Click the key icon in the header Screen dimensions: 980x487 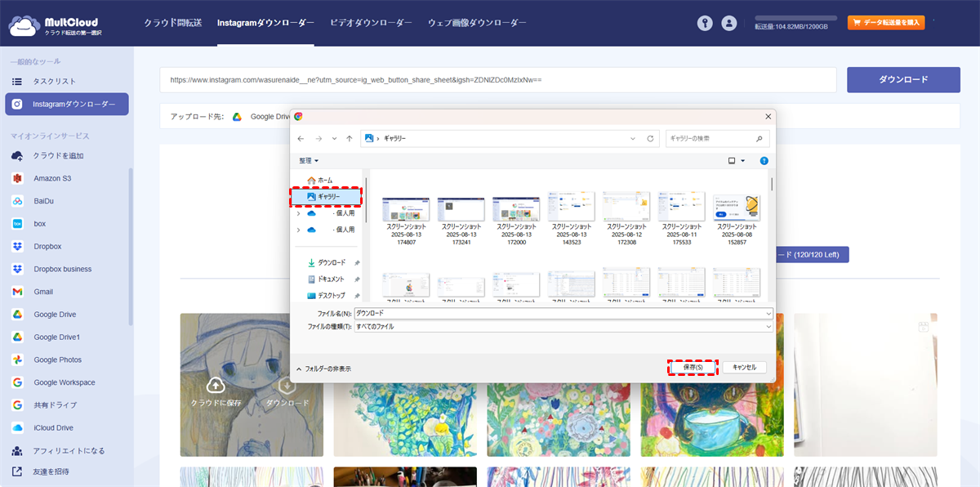pyautogui.click(x=705, y=23)
